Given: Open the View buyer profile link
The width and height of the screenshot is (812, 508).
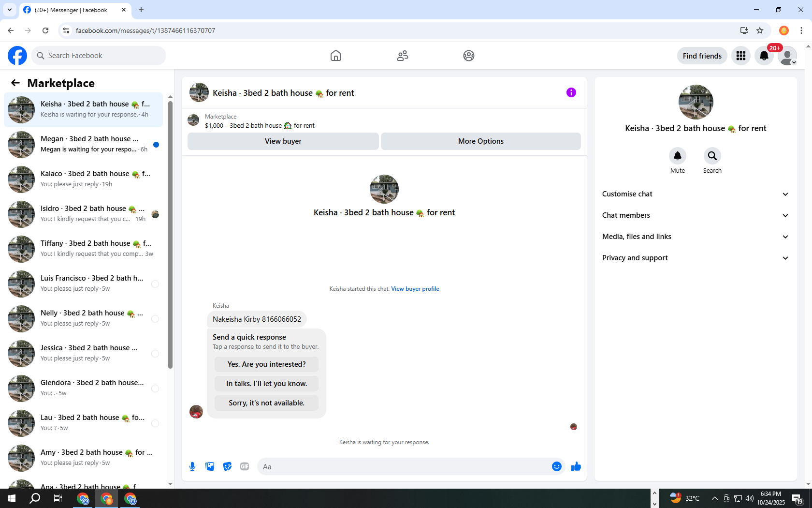Looking at the screenshot, I should (415, 289).
